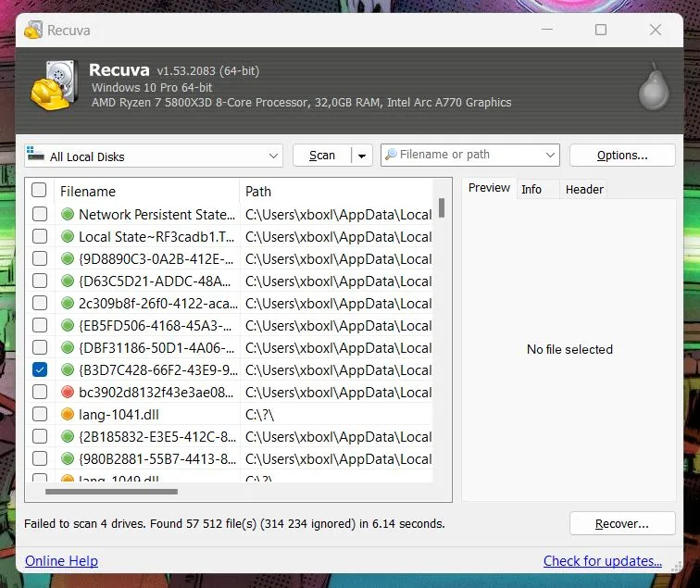
Task: Select the Network Persistent State filename
Action: pos(156,214)
